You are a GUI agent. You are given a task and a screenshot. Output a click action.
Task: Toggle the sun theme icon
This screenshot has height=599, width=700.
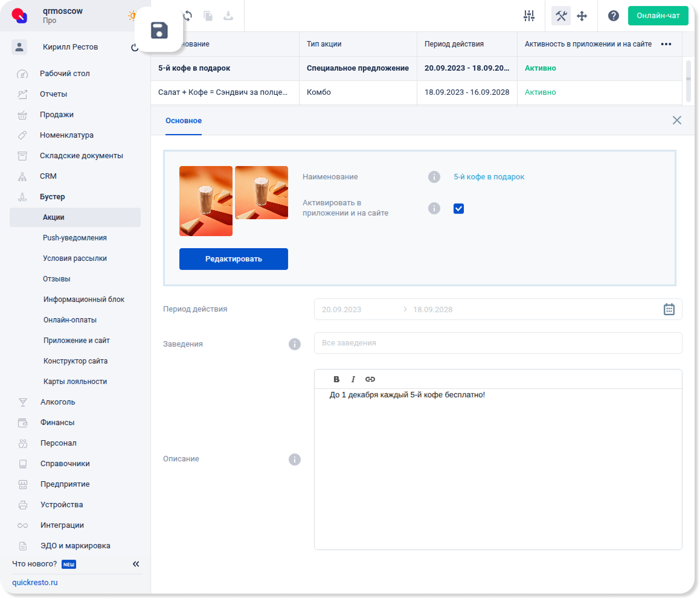click(x=132, y=16)
